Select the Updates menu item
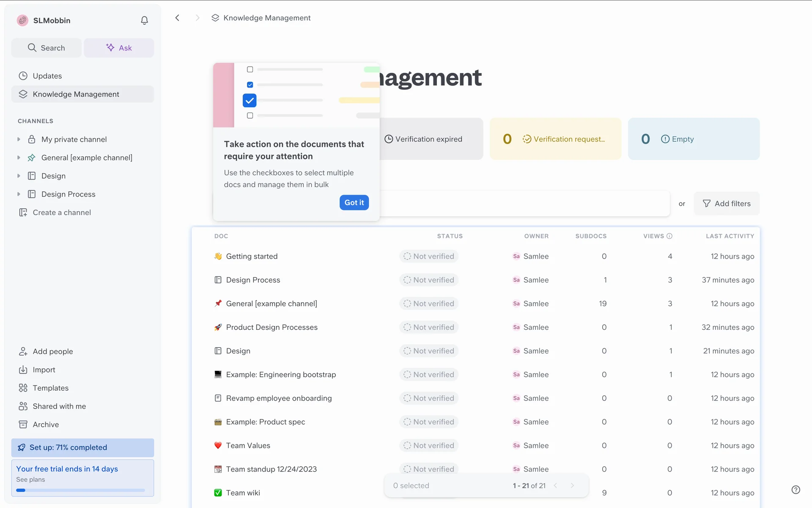This screenshot has height=508, width=812. (47, 76)
